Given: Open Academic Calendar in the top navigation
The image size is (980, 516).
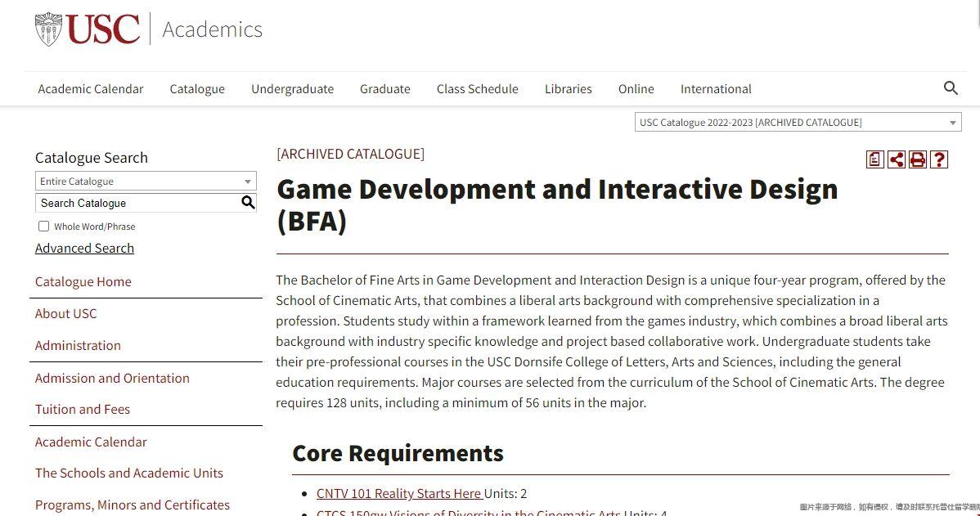Looking at the screenshot, I should click(91, 88).
